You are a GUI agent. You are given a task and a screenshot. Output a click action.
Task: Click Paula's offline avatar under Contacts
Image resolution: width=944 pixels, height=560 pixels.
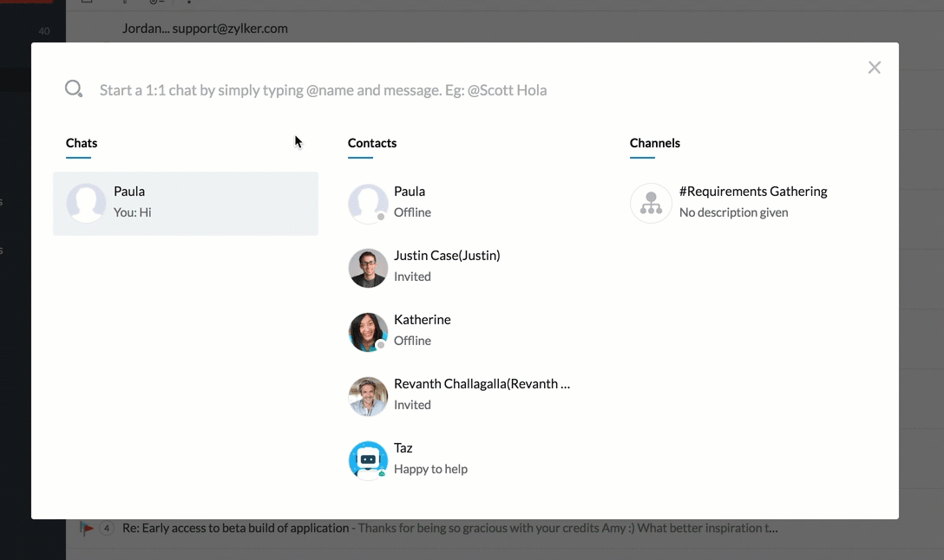click(368, 203)
